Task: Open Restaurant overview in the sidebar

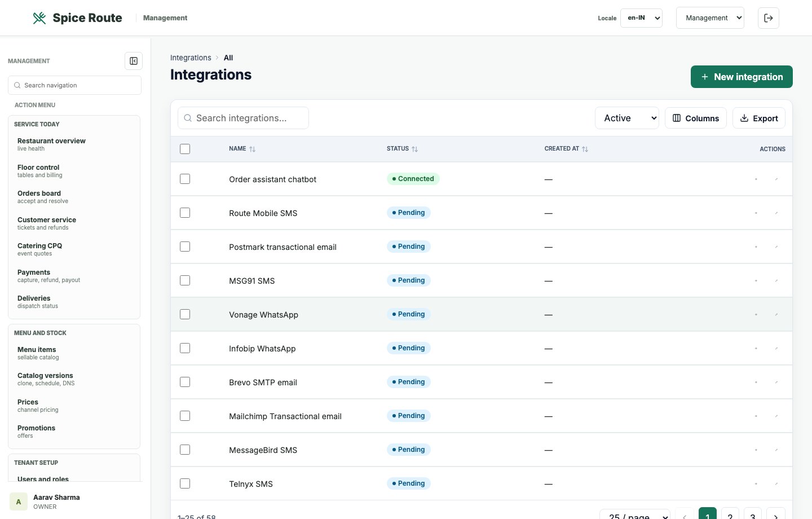Action: [x=74, y=144]
